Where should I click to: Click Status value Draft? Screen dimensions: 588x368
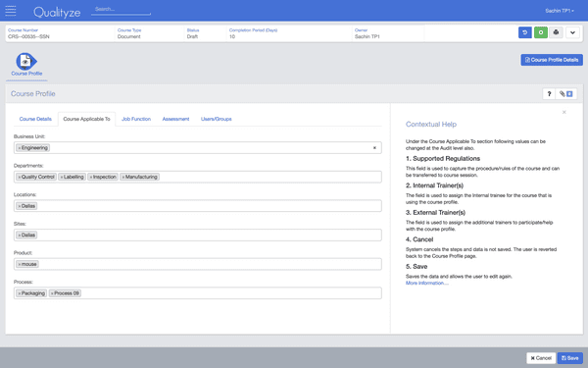pyautogui.click(x=192, y=37)
